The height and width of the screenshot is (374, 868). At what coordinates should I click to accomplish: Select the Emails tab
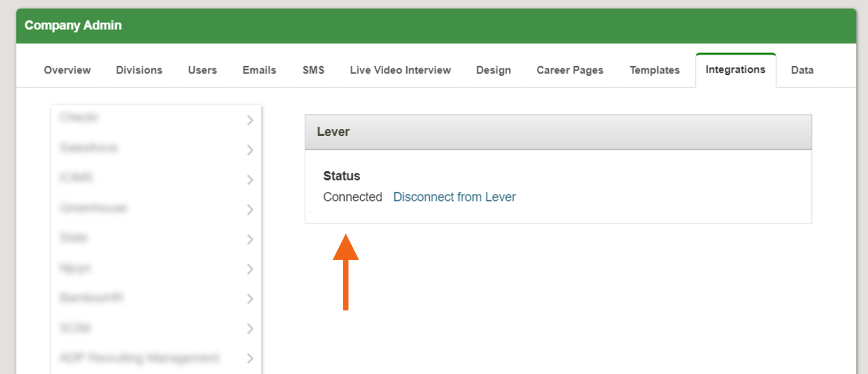[259, 70]
